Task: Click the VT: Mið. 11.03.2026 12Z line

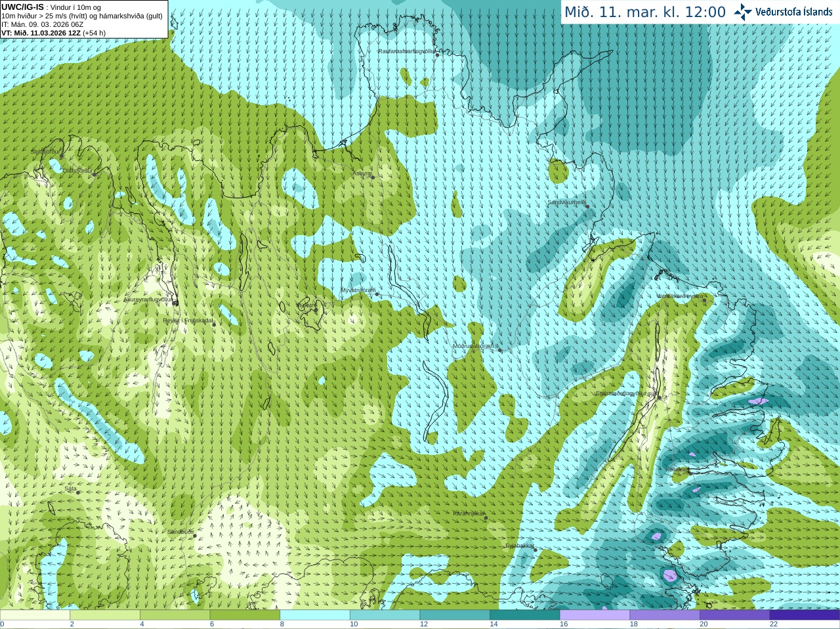Action: [53, 33]
